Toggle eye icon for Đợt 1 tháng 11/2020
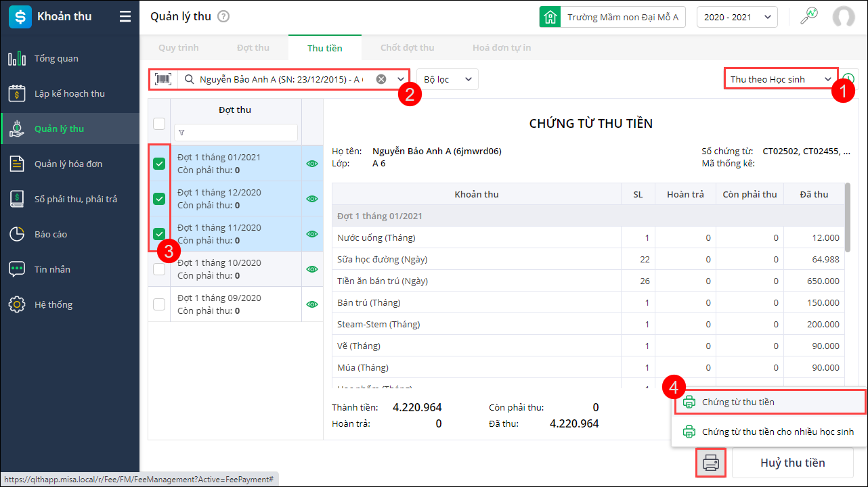868x487 pixels. coord(312,234)
